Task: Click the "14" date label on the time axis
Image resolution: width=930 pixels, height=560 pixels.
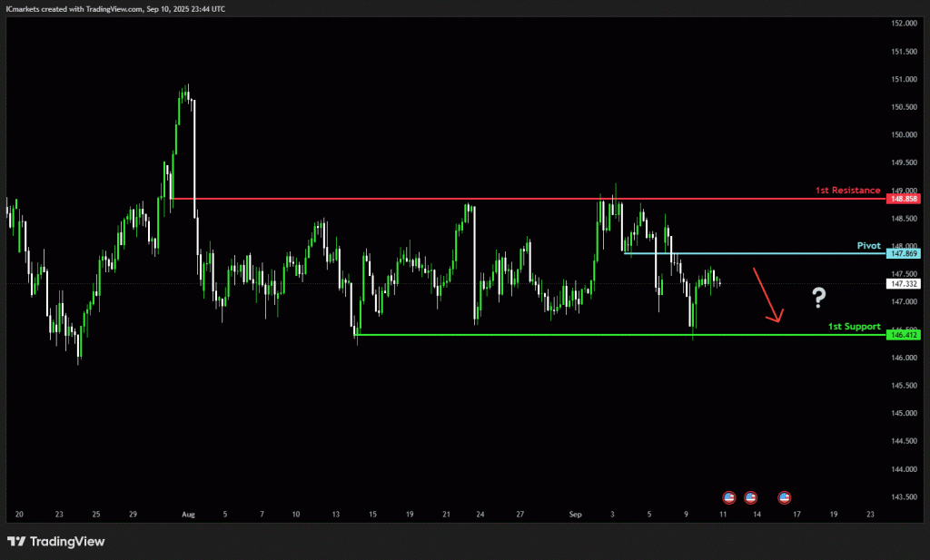Action: click(x=757, y=515)
